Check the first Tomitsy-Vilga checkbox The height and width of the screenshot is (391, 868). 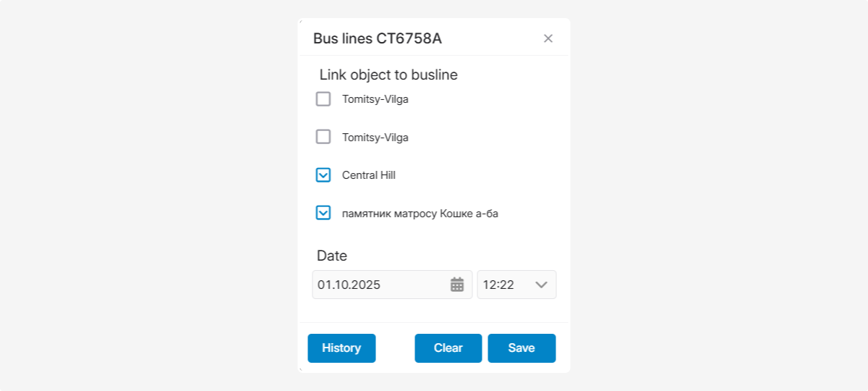tap(323, 99)
